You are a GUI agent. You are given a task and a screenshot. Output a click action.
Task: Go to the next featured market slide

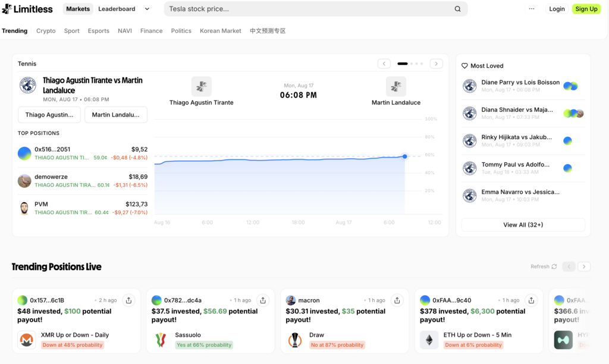point(436,64)
